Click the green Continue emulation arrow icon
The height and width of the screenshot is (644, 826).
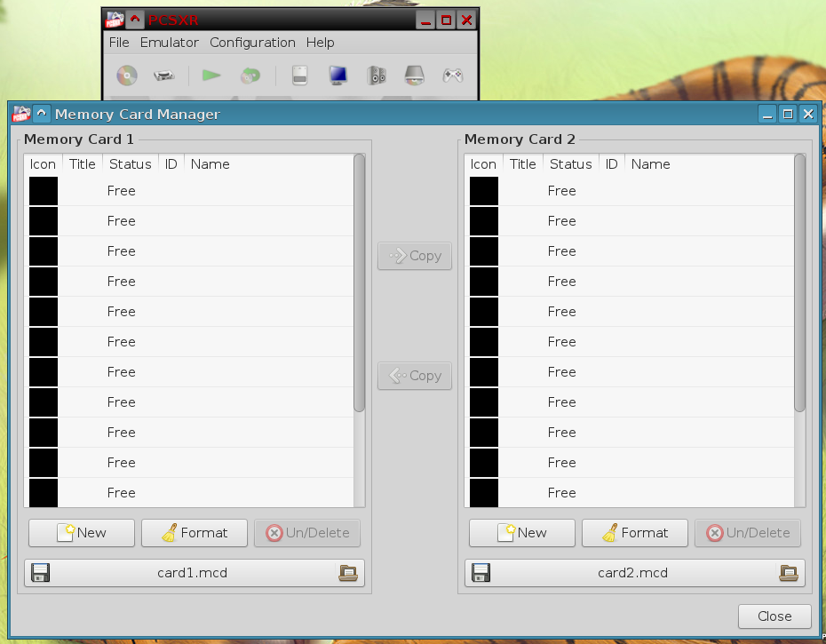(x=211, y=76)
